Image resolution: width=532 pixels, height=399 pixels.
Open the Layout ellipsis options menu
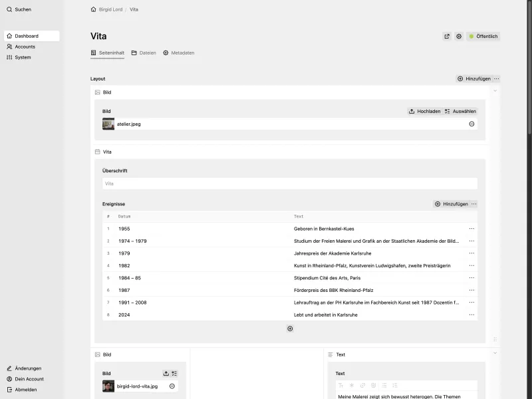(x=497, y=78)
